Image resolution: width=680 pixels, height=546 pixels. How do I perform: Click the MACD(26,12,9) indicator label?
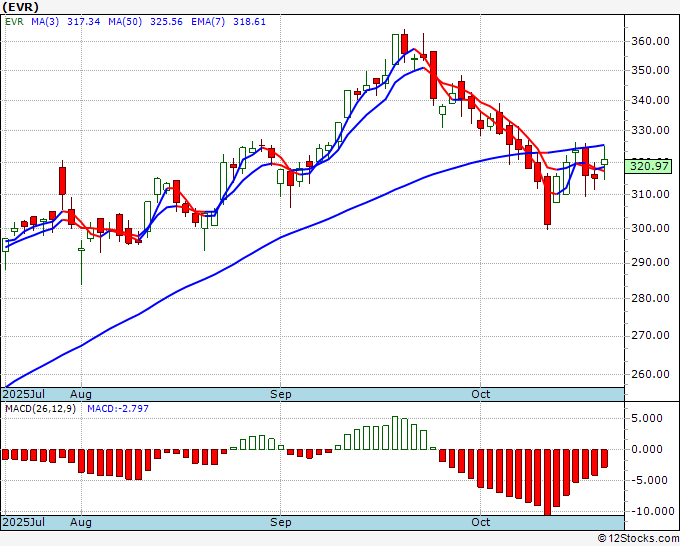click(40, 409)
